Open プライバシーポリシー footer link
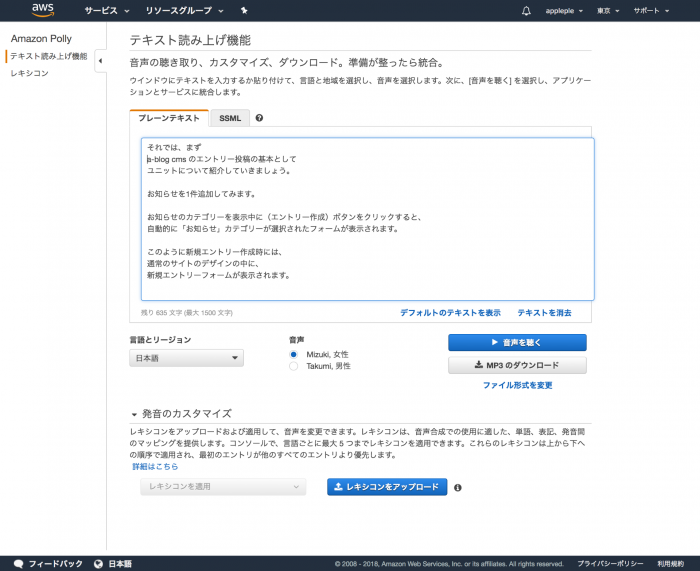The image size is (700, 571). click(x=610, y=564)
